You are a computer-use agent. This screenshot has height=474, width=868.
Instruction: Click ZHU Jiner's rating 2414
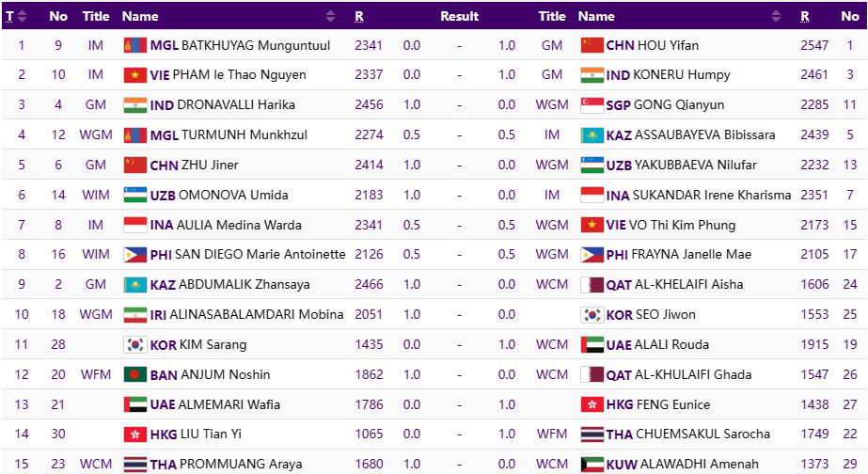pyautogui.click(x=369, y=165)
